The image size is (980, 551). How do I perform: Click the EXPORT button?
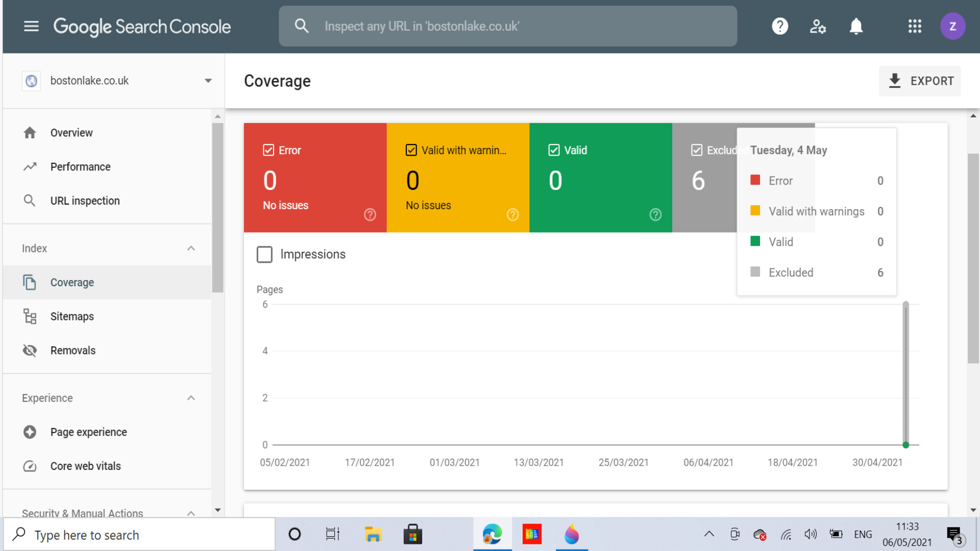[920, 81]
